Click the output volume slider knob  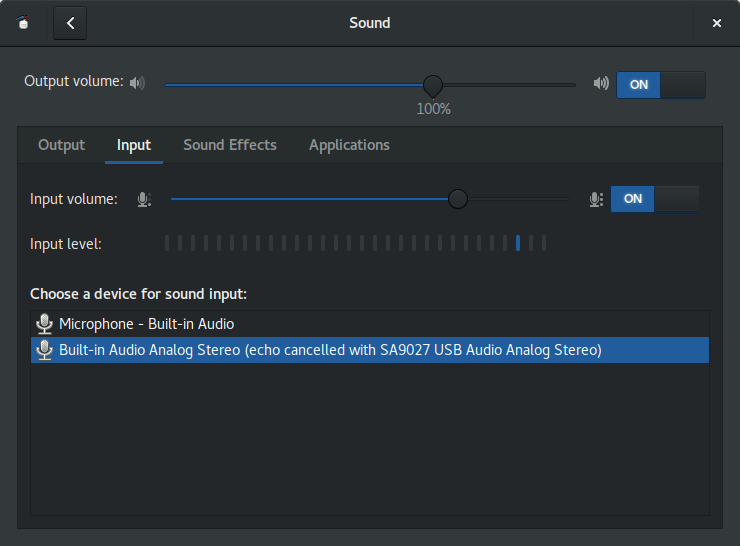pyautogui.click(x=433, y=85)
